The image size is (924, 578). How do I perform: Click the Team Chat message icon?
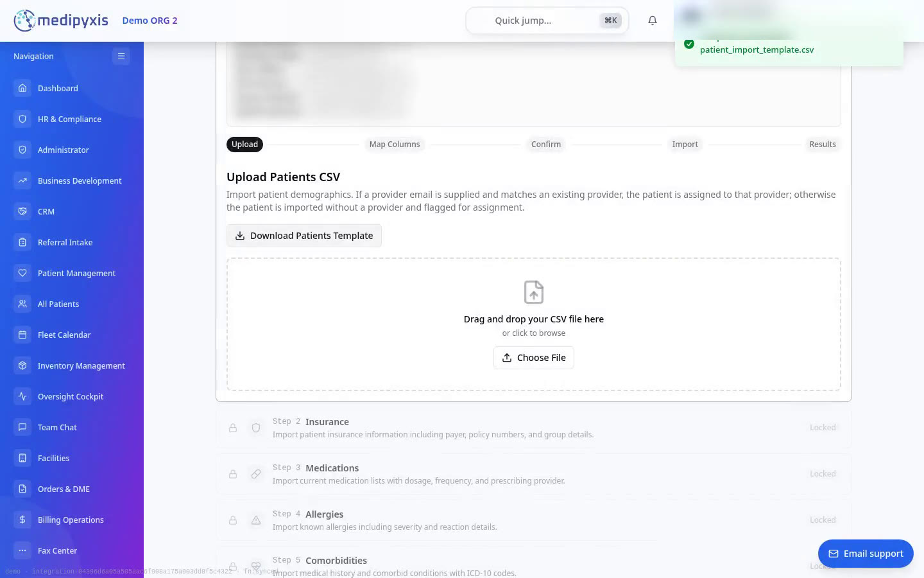22,427
